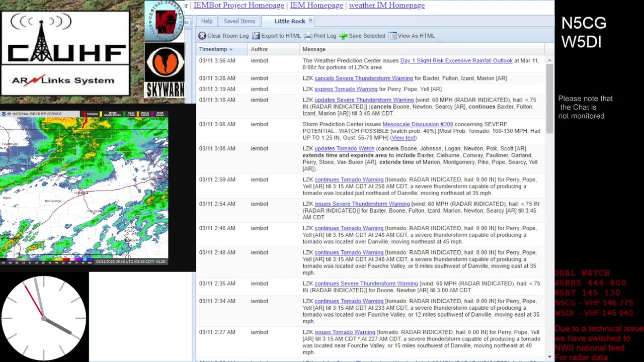The height and width of the screenshot is (362, 644).
Task: Open the updates Severe Thunderstorm Warning link
Action: coord(364,100)
